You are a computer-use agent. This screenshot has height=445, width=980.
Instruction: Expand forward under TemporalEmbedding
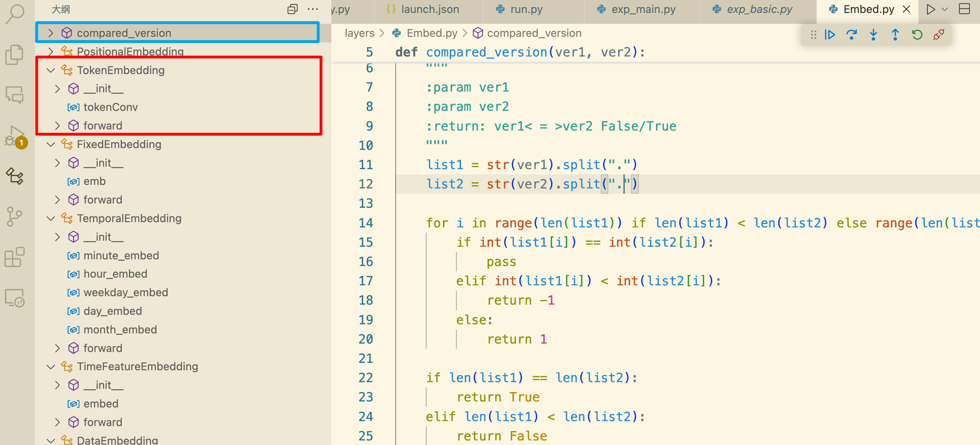pos(58,348)
